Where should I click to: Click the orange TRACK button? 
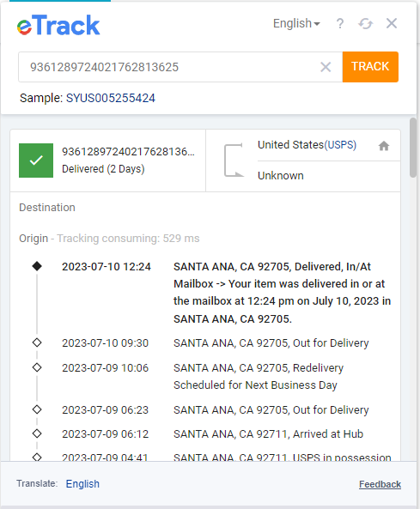point(370,67)
